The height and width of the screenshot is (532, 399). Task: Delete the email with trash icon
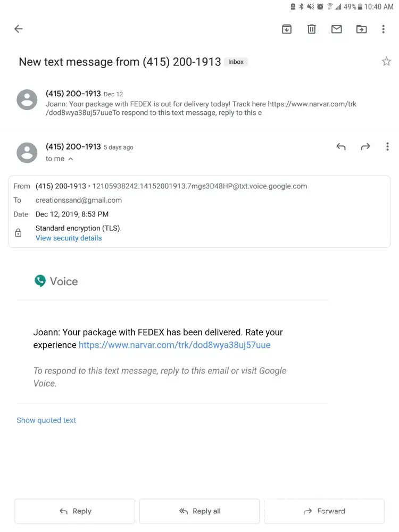pyautogui.click(x=312, y=29)
